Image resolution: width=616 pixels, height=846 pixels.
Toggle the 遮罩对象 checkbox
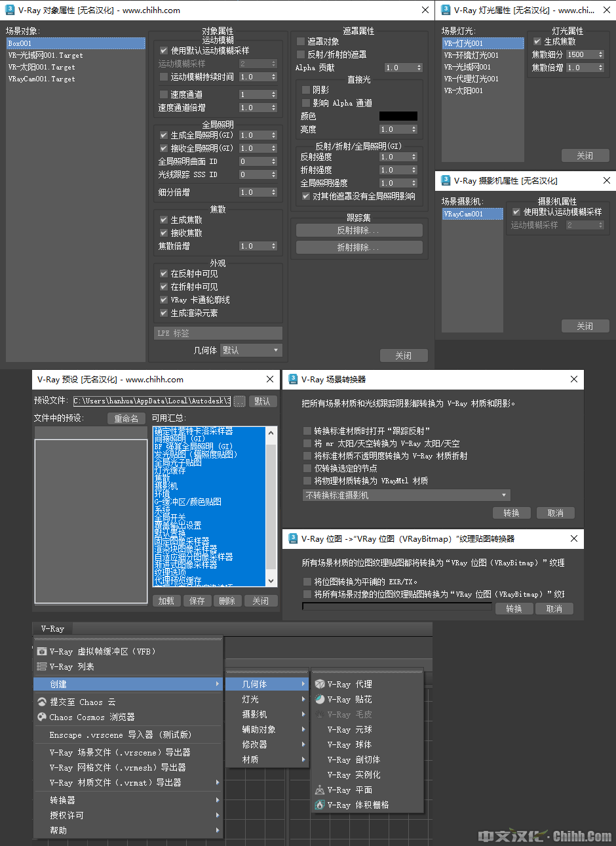tap(301, 41)
